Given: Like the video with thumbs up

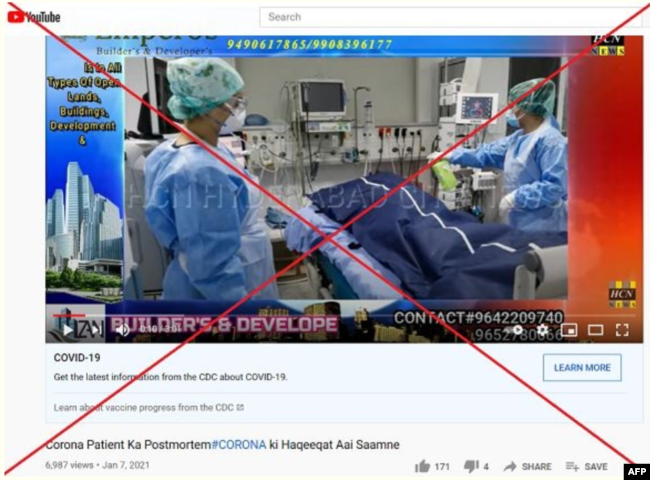Looking at the screenshot, I should 423,466.
